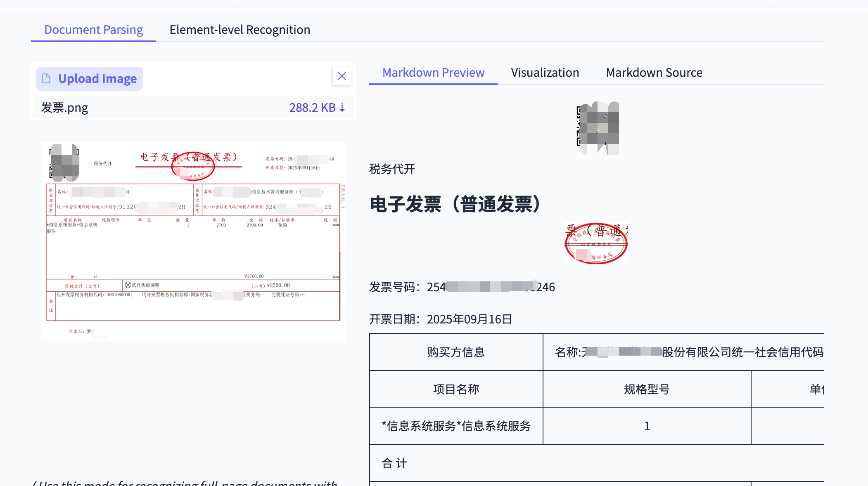Viewport: 868px width, 486px height.
Task: Click the uploaded invoice thumbnail
Action: coord(193,241)
